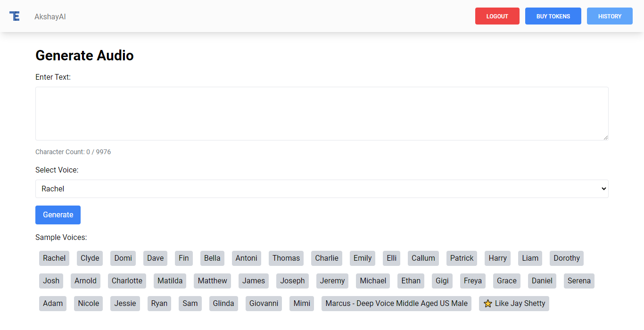Select the Dorothy sample voice

[566, 258]
